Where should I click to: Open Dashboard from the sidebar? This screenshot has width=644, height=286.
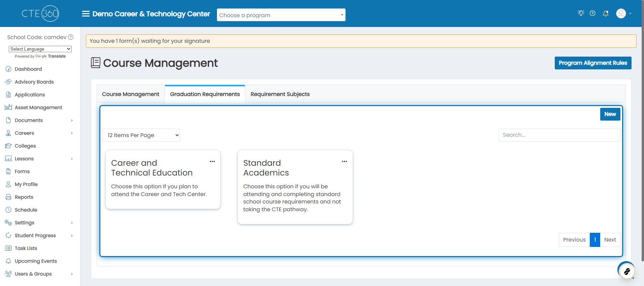pos(28,69)
